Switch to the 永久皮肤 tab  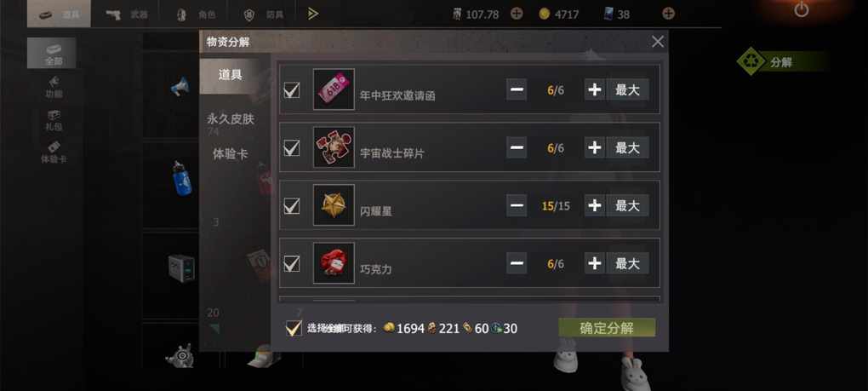[231, 118]
